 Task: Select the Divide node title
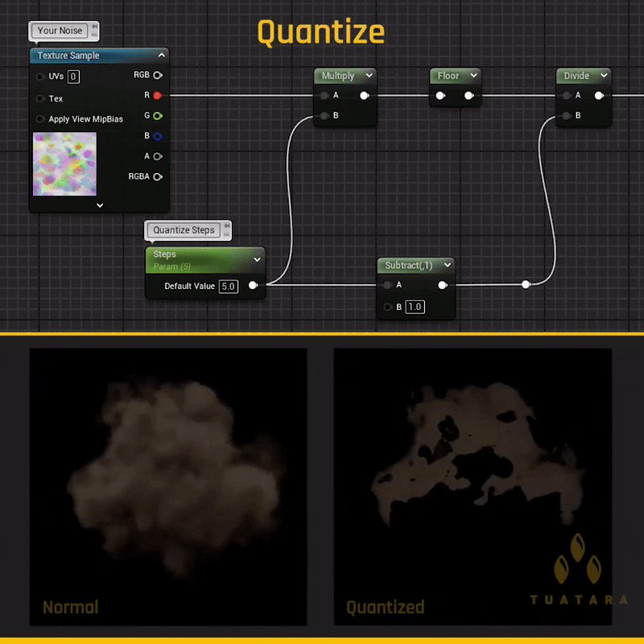(x=576, y=76)
